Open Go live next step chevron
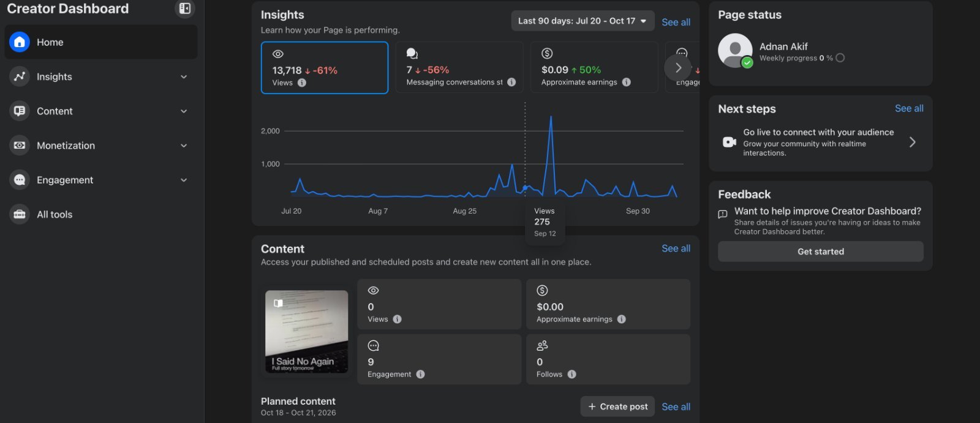 click(x=912, y=142)
